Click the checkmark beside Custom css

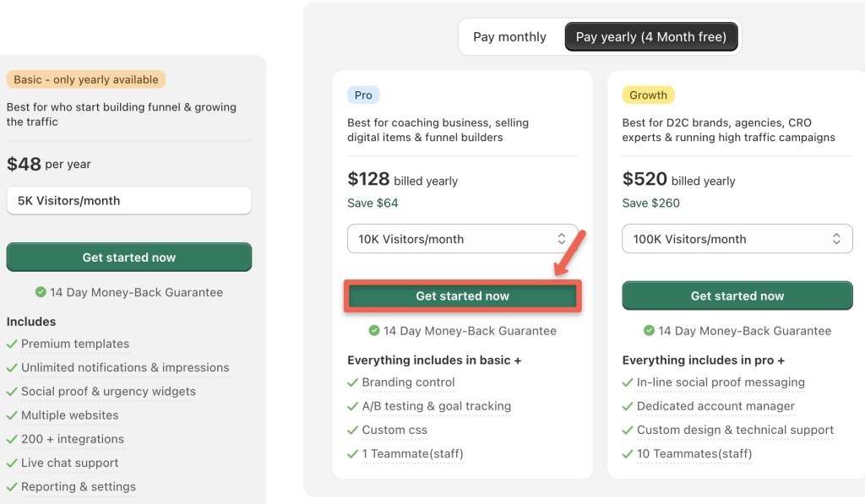353,431
